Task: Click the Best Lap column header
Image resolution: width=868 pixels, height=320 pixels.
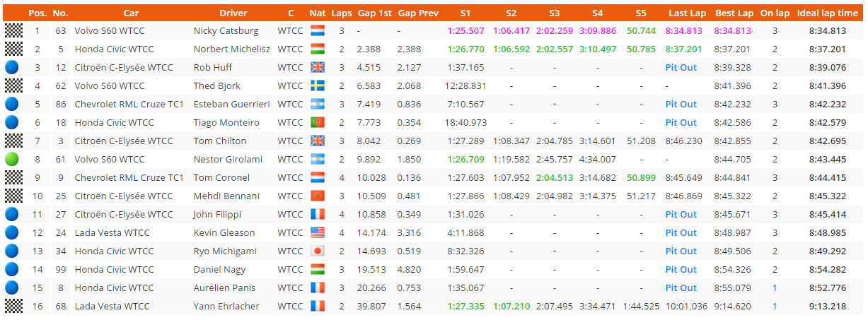Action: [x=734, y=13]
